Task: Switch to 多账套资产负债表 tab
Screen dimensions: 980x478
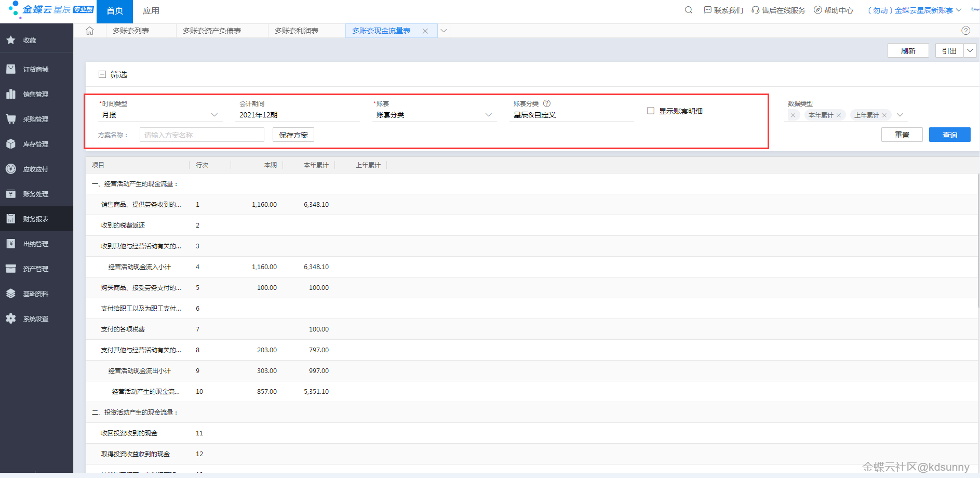Action: pos(212,31)
